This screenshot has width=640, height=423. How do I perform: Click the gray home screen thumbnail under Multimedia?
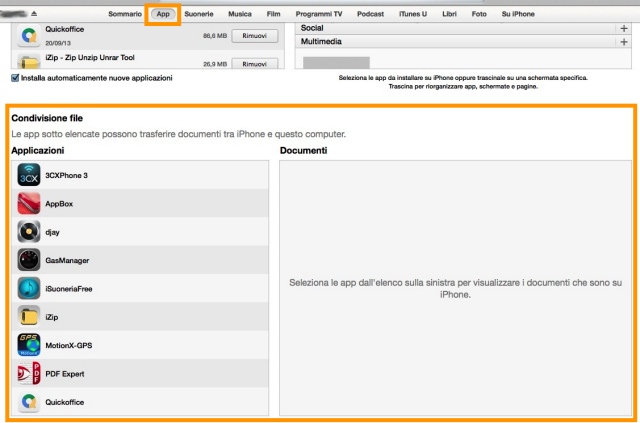pyautogui.click(x=336, y=62)
